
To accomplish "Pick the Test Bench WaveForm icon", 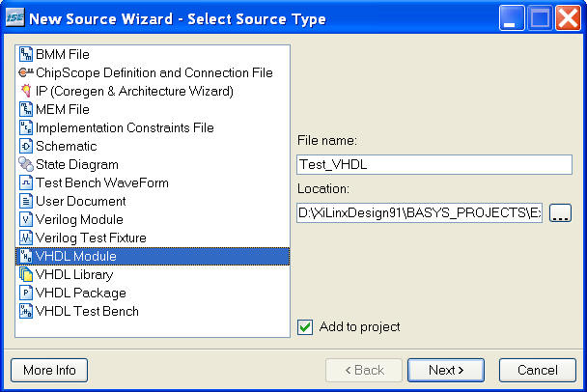I will 26,182.
